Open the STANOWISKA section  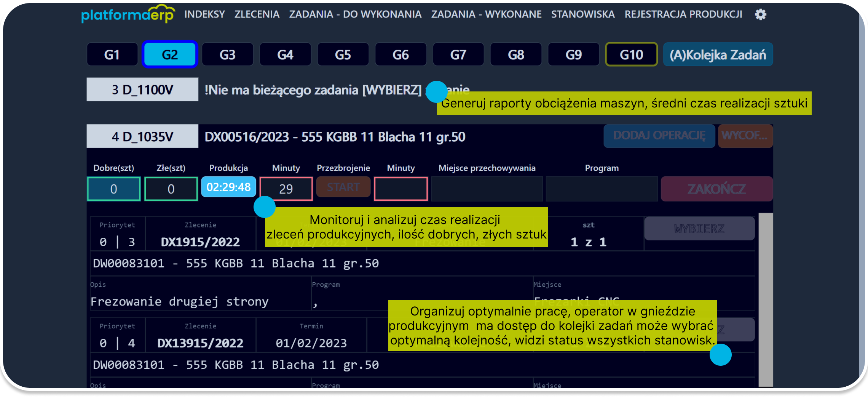583,14
